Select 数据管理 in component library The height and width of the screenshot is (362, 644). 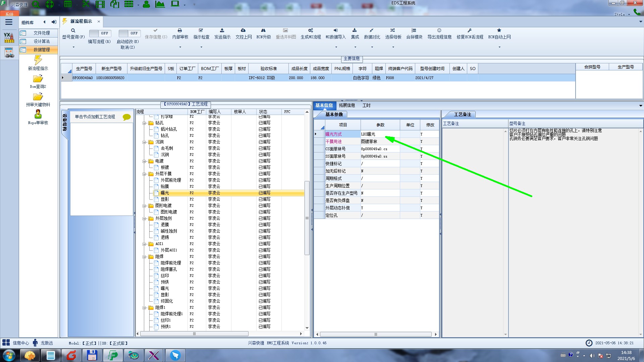coord(41,50)
